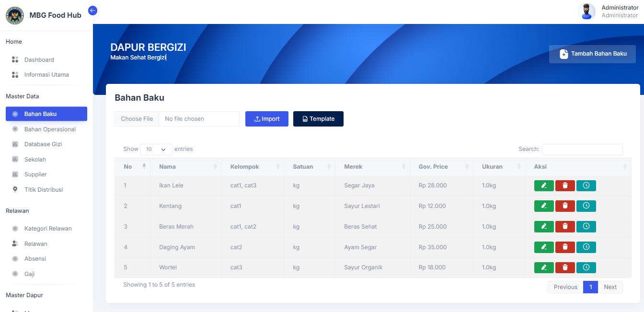This screenshot has width=644, height=312.
Task: Click inside the Search input field
Action: (x=582, y=149)
